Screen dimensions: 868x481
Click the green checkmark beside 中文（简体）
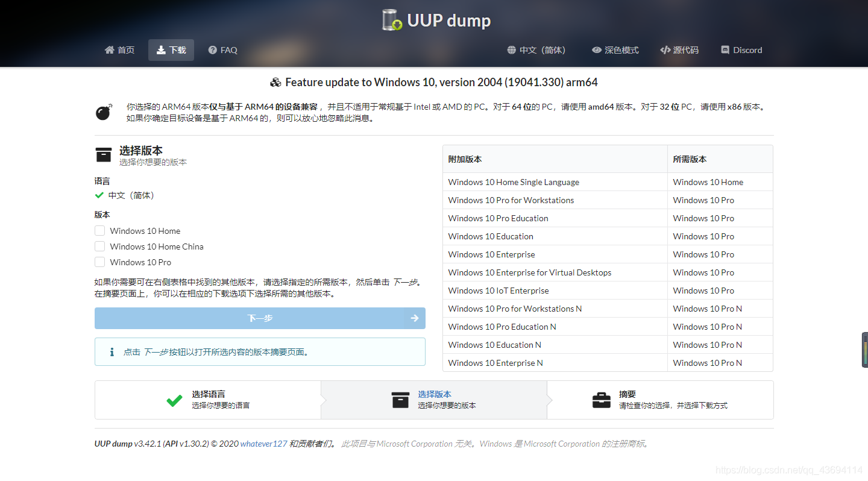pos(99,195)
